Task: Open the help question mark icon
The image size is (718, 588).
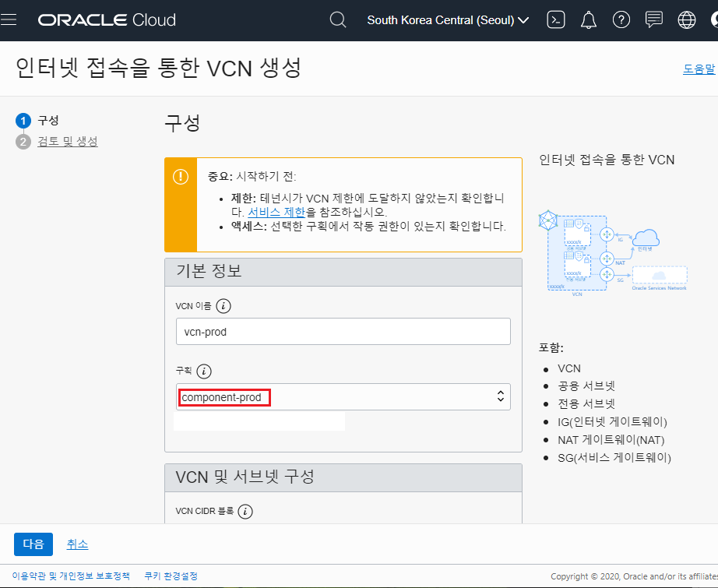Action: point(621,19)
